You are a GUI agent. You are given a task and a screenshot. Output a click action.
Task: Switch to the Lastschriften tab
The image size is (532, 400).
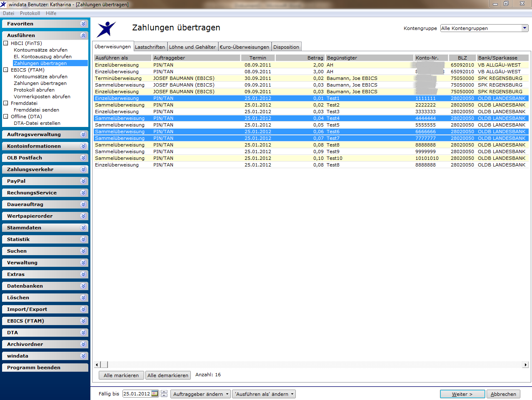(150, 47)
